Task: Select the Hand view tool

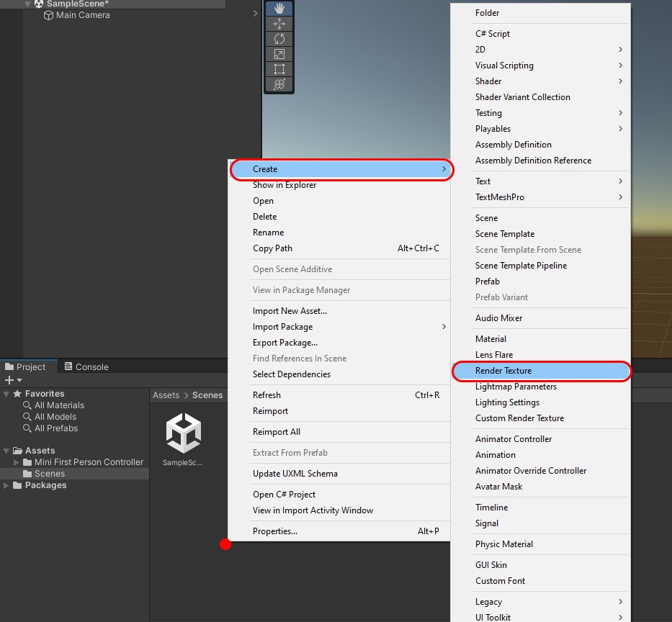Action: (x=279, y=9)
